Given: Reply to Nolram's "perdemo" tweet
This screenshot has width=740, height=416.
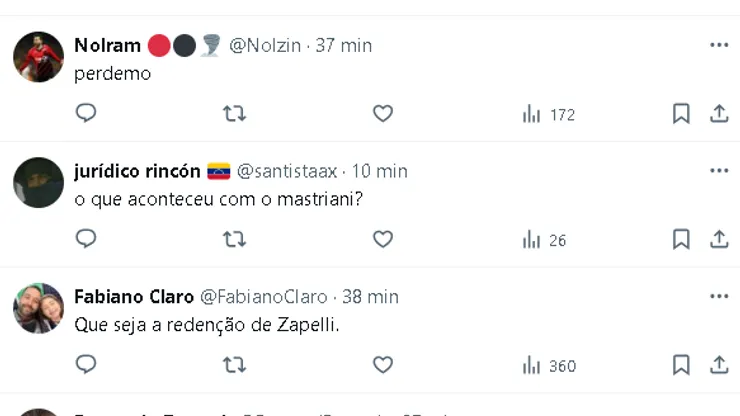Looking at the screenshot, I should (86, 114).
